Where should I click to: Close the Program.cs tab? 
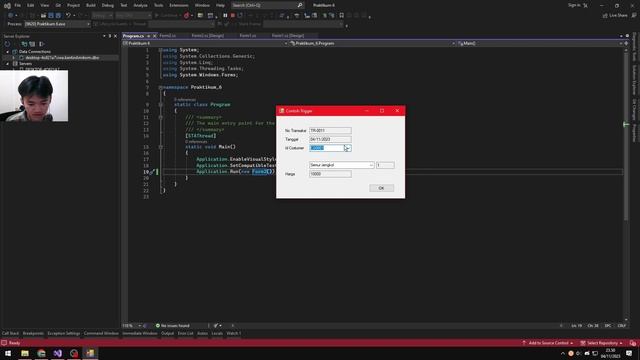(154, 36)
